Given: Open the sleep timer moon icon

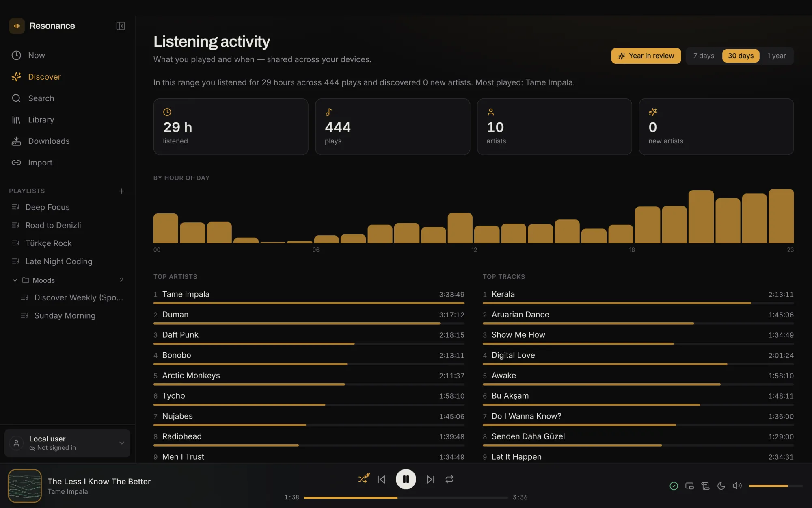Looking at the screenshot, I should pyautogui.click(x=721, y=486).
